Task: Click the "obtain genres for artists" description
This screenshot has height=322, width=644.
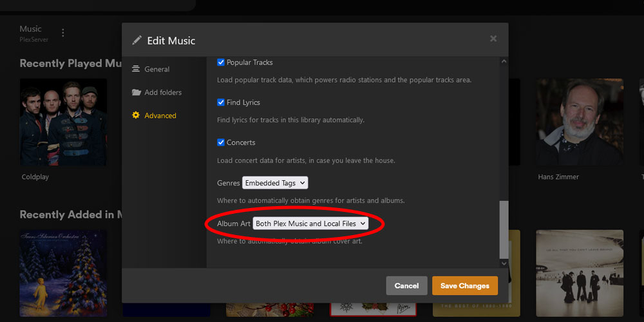Action: tap(311, 201)
